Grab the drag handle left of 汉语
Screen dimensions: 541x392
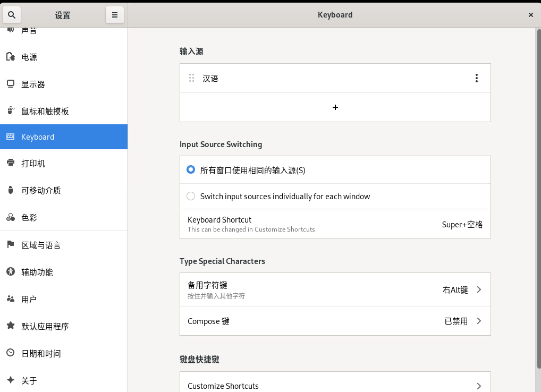pyautogui.click(x=192, y=79)
